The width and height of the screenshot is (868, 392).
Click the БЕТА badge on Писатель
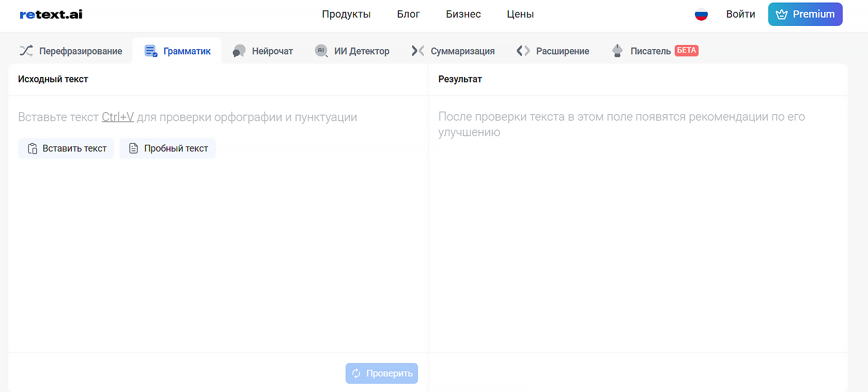(686, 51)
